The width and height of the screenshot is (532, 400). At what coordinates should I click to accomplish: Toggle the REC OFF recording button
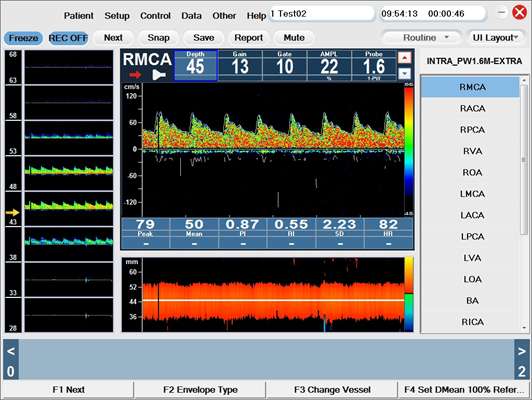tap(68, 38)
